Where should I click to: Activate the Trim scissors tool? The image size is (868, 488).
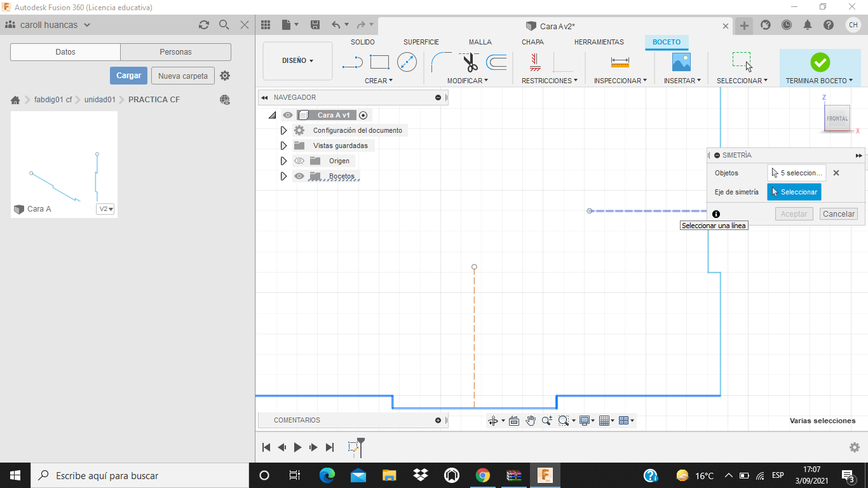click(x=470, y=62)
